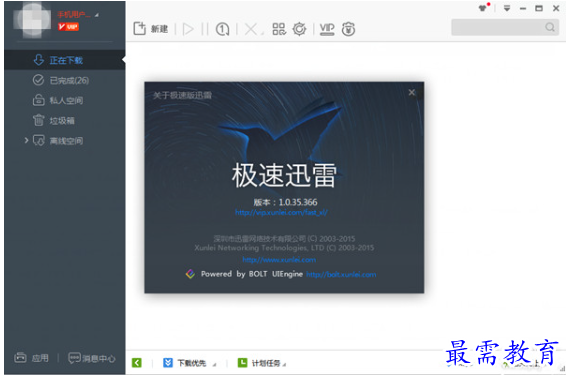Open Message Center (消息中心) at sidebar bottom
This screenshot has width=567, height=384.
point(92,358)
